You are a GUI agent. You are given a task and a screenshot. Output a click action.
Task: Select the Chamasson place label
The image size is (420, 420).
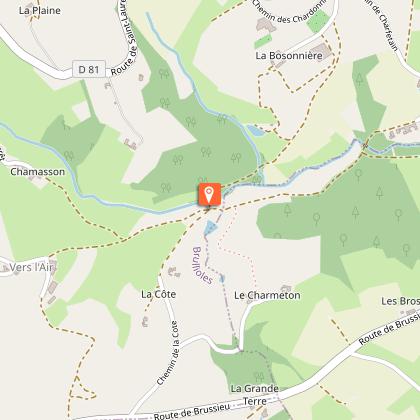point(37,172)
